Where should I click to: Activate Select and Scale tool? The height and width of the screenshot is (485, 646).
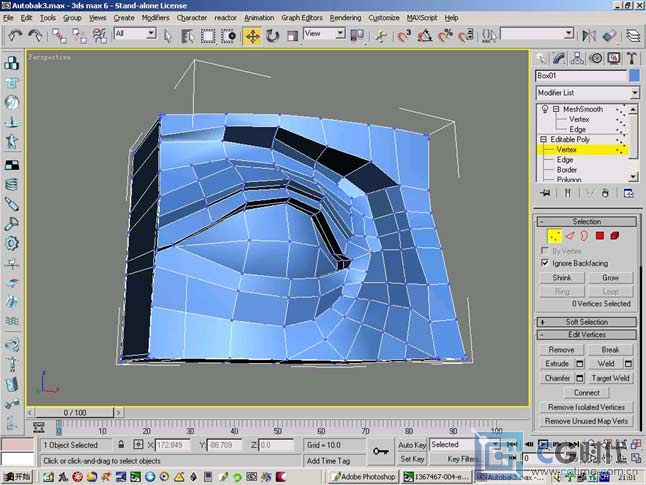(x=293, y=36)
